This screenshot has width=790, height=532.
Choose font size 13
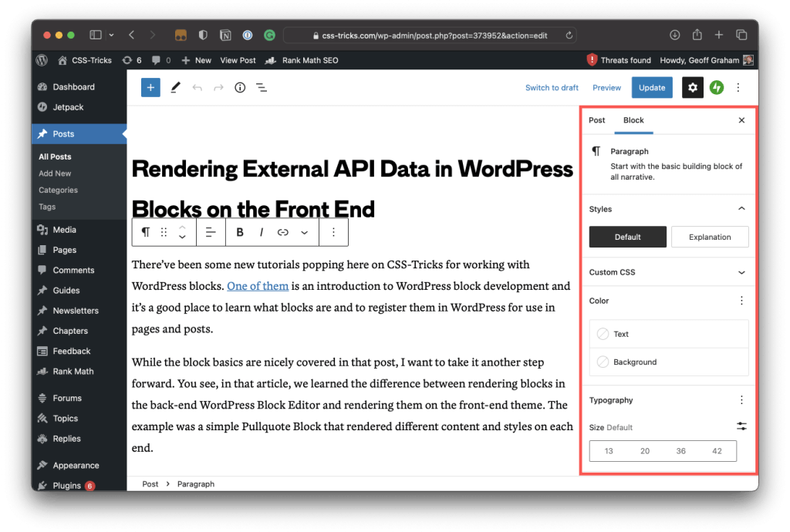pos(609,451)
